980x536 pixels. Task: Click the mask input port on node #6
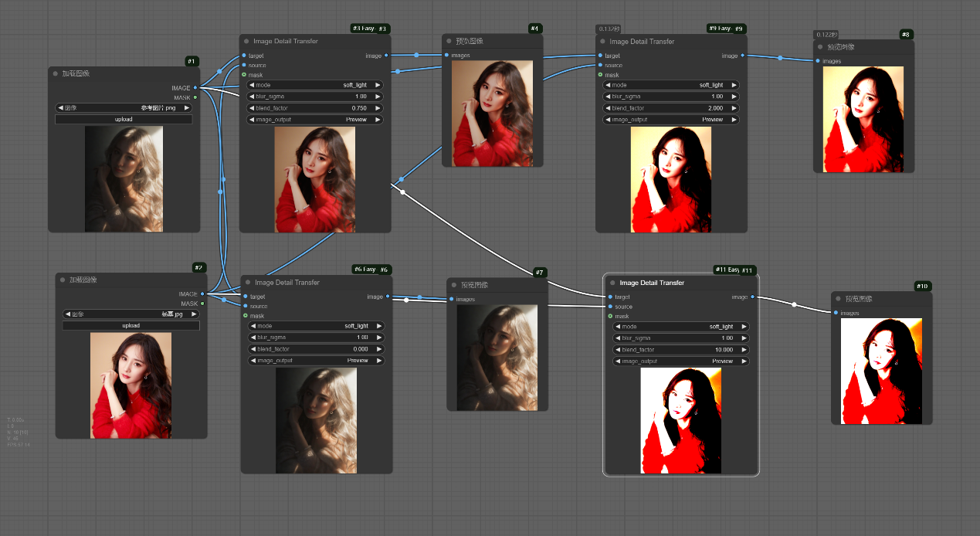pyautogui.click(x=246, y=316)
